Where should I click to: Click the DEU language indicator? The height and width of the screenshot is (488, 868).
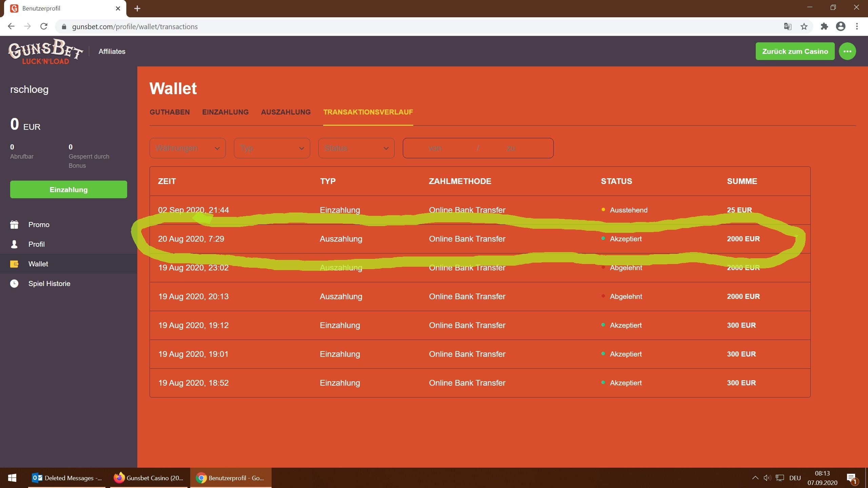[795, 478]
